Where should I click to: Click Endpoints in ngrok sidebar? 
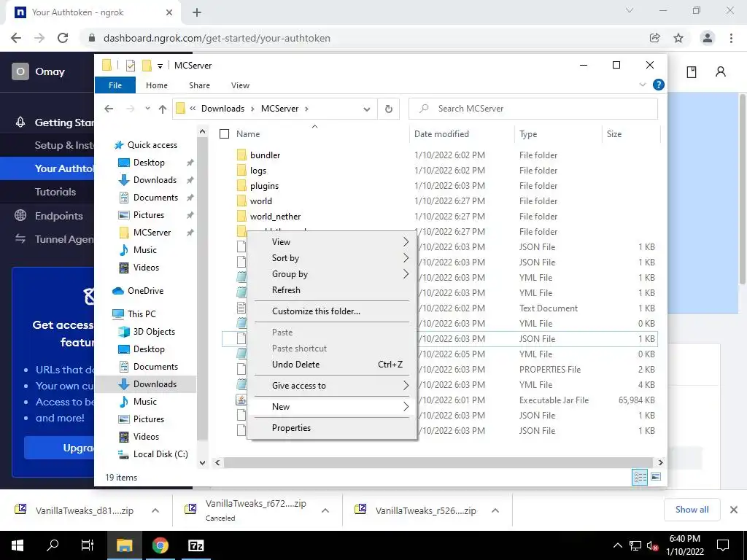(x=58, y=216)
